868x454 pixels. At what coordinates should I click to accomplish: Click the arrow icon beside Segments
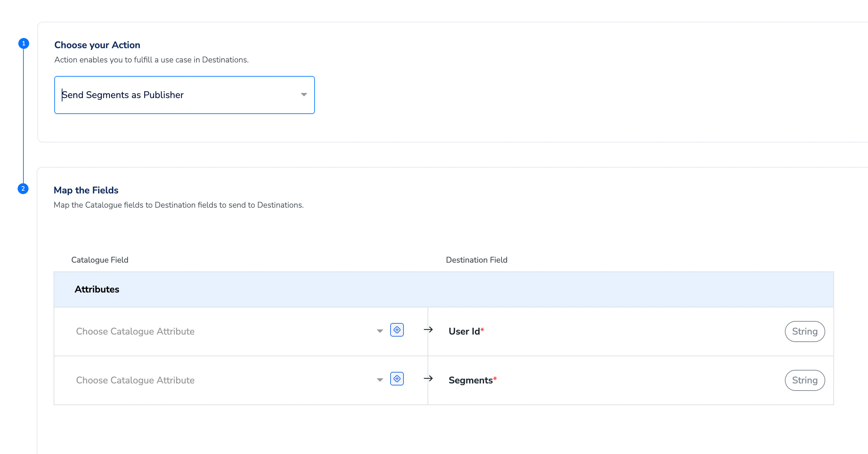coord(428,378)
